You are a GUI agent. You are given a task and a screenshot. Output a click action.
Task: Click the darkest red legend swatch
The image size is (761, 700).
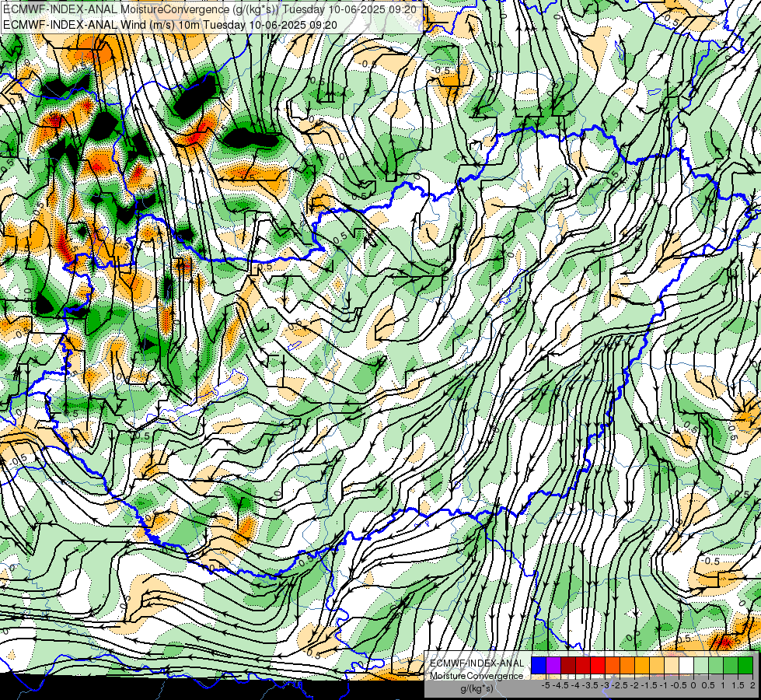pos(568,665)
